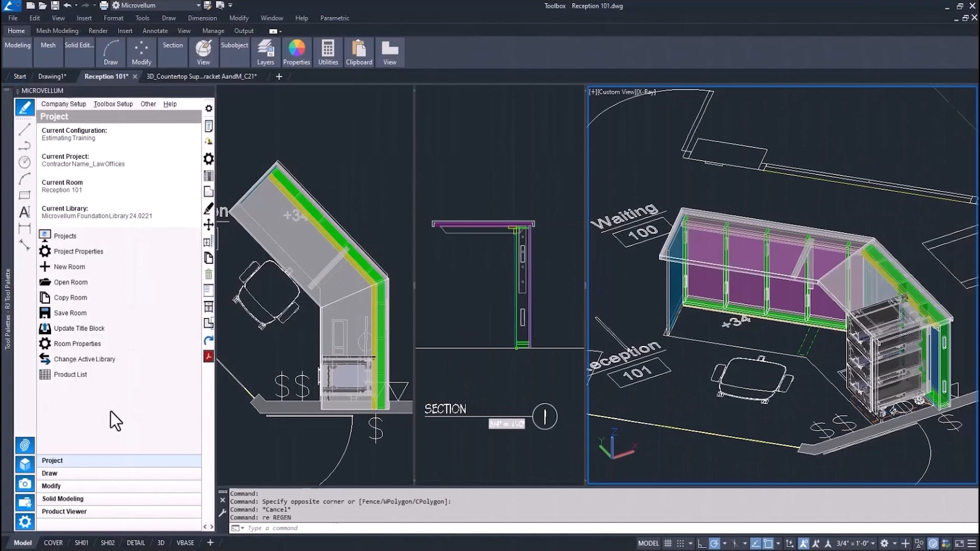This screenshot has width=980, height=551.
Task: Switch to the Drawing1* document tab
Action: 52,77
